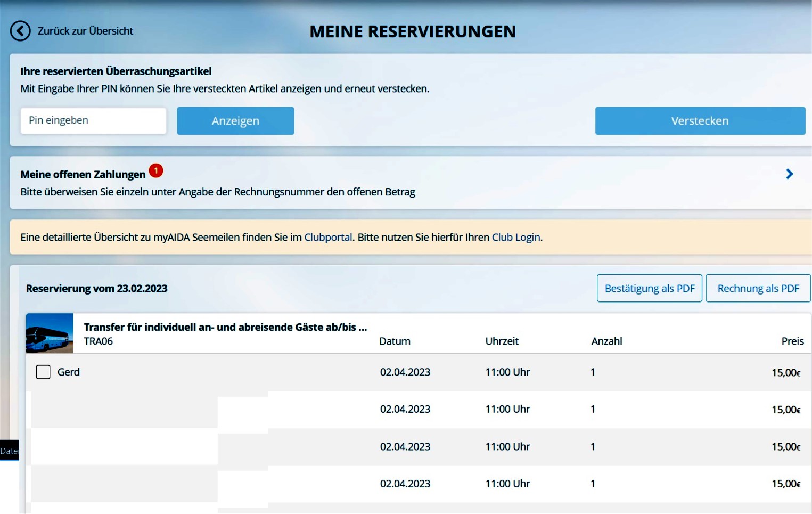Open the 'Meine offenen Zahlungen' heading

coord(83,175)
